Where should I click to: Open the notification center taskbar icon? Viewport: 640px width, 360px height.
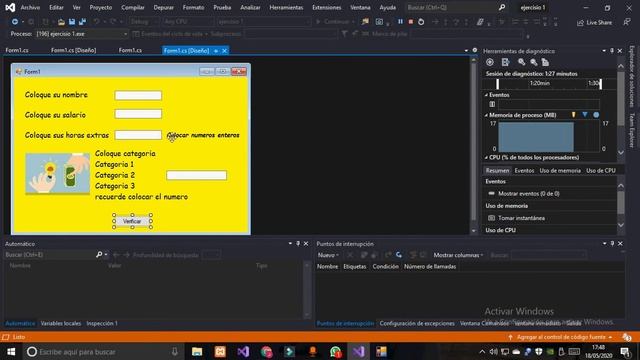pyautogui.click(x=625, y=352)
